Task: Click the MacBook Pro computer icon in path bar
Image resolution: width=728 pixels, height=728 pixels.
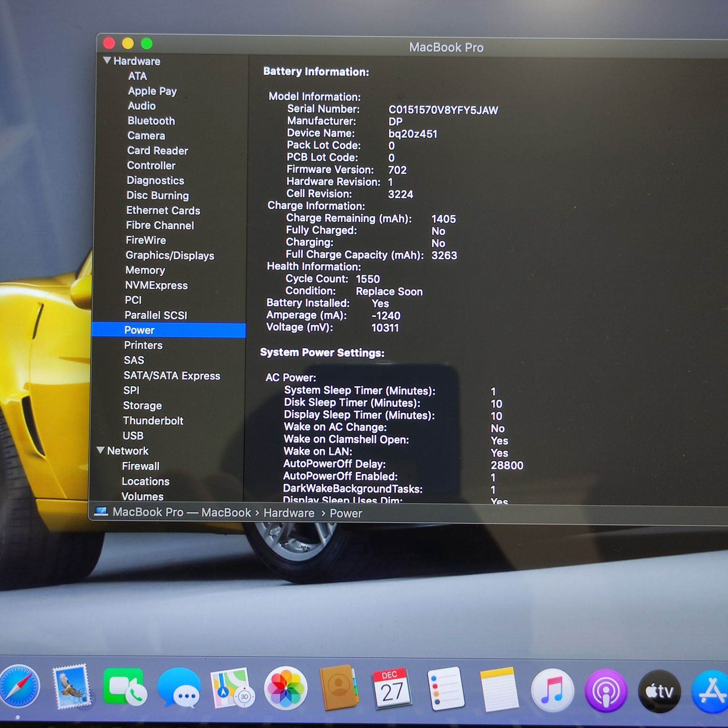Action: pyautogui.click(x=101, y=512)
